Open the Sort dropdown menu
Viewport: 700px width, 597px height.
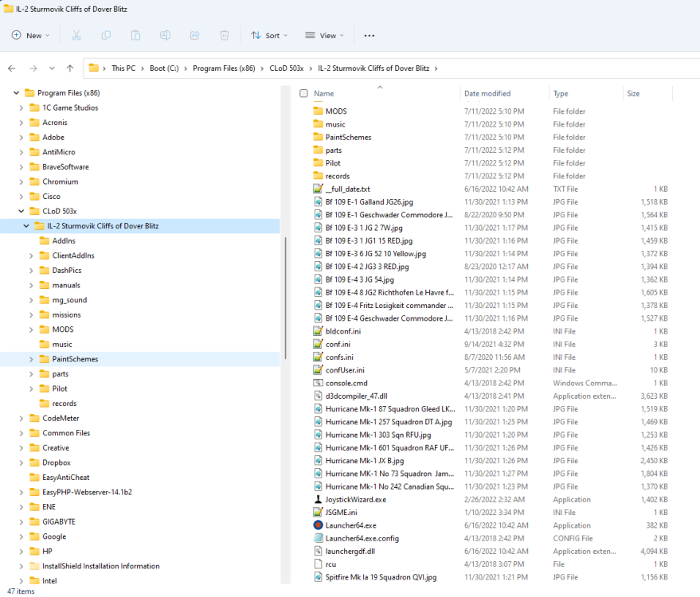[265, 35]
